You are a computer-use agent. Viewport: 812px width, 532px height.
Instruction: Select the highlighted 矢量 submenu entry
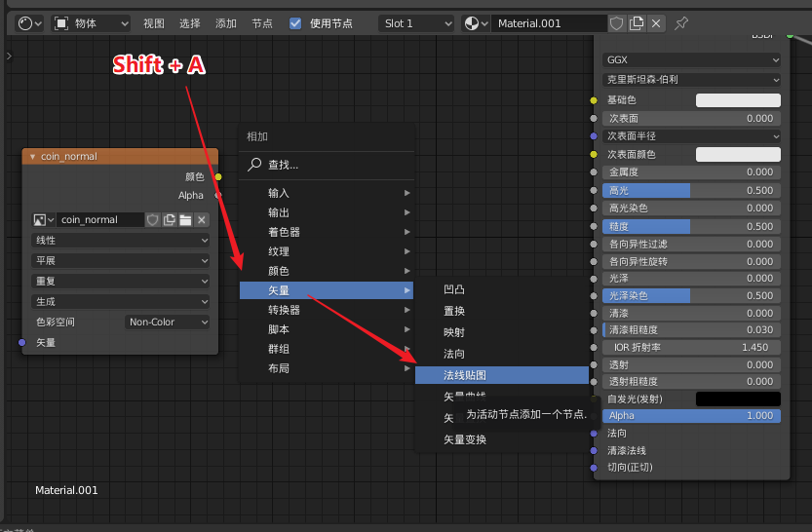coord(327,290)
